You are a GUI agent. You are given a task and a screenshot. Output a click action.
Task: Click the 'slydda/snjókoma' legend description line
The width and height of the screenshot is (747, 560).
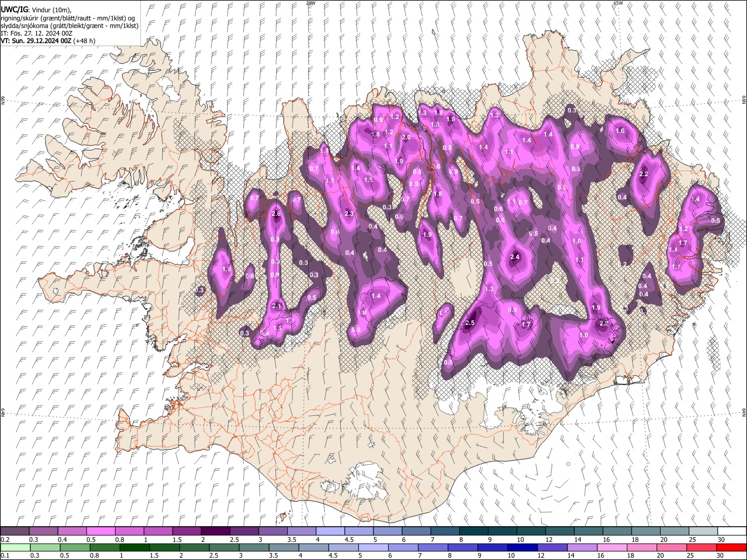[x=69, y=26]
